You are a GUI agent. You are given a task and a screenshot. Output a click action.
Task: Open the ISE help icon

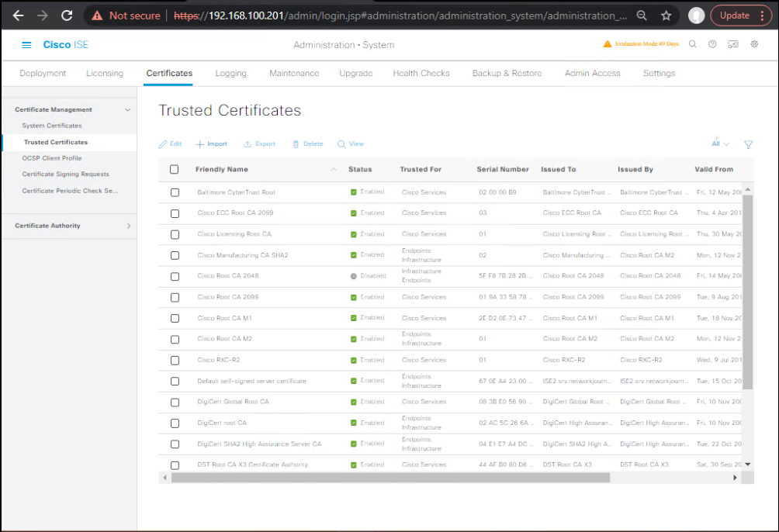tap(712, 44)
